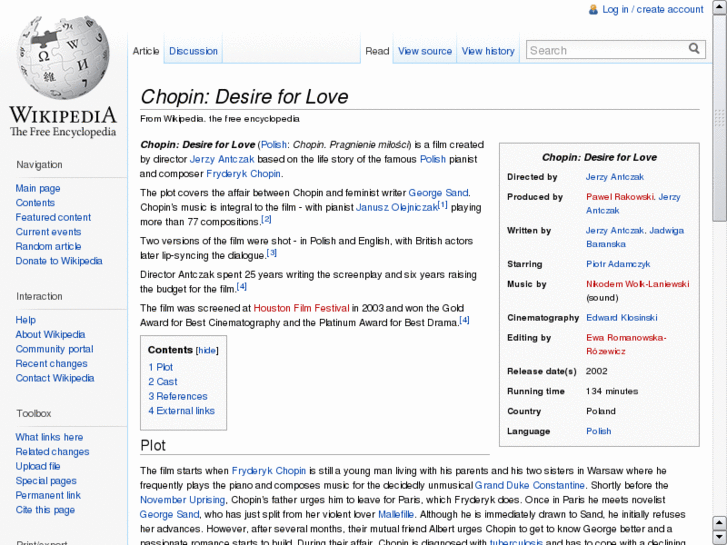The width and height of the screenshot is (727, 545).
Task: Open the Article tab
Action: pyautogui.click(x=146, y=51)
